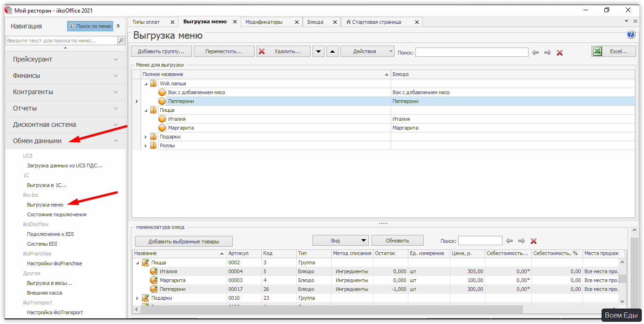Open Загрузка данных из UCS ПДС link
The height and width of the screenshot is (324, 644).
coord(65,165)
